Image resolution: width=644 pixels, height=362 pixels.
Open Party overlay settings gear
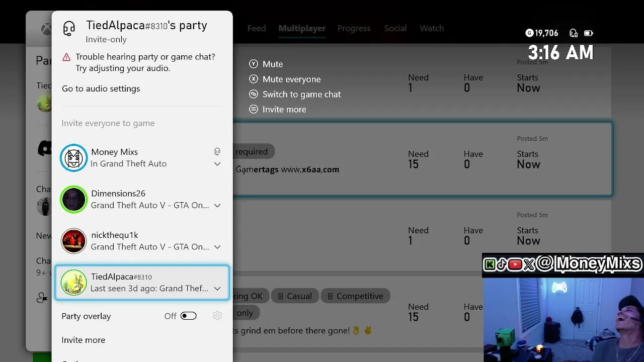[217, 316]
